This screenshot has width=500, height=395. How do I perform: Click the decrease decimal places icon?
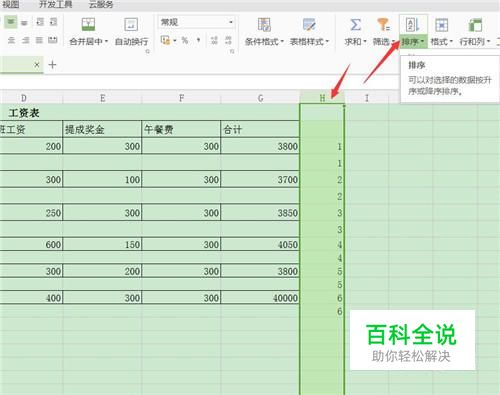pyautogui.click(x=228, y=40)
